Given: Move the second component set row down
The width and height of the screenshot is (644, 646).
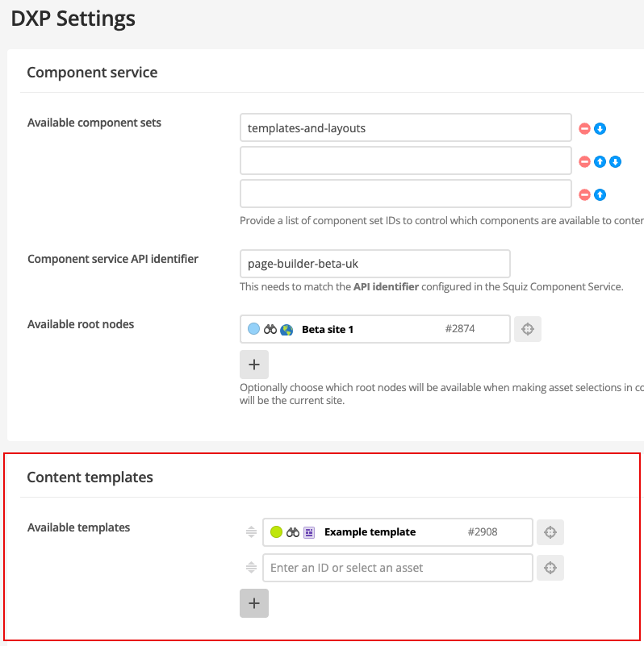Looking at the screenshot, I should click(x=613, y=160).
